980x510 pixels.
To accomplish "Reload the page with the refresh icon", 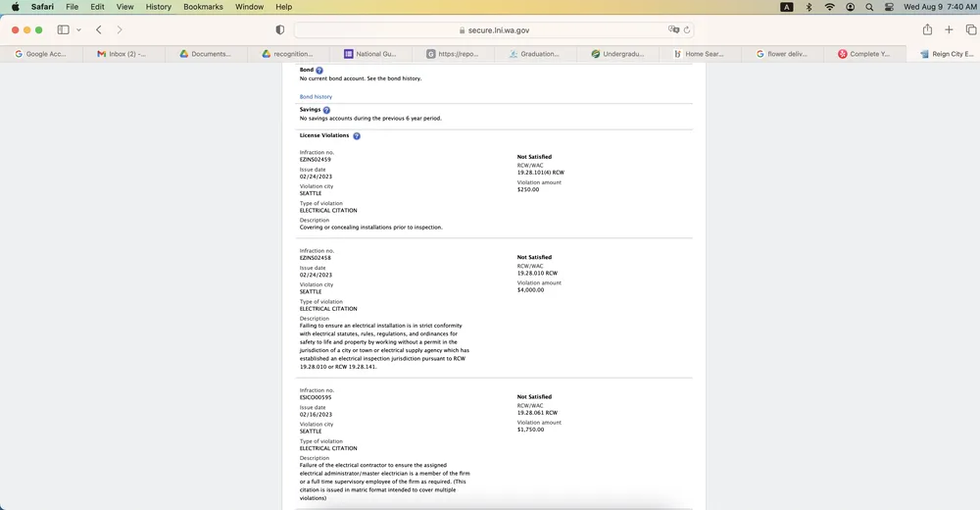I will pyautogui.click(x=687, y=30).
